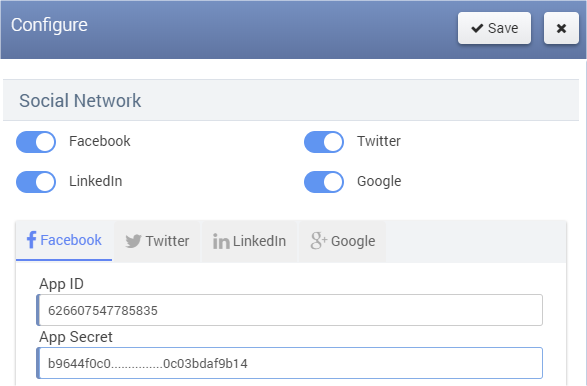The width and height of the screenshot is (587, 386).
Task: Click the Google toggle label
Action: (379, 182)
